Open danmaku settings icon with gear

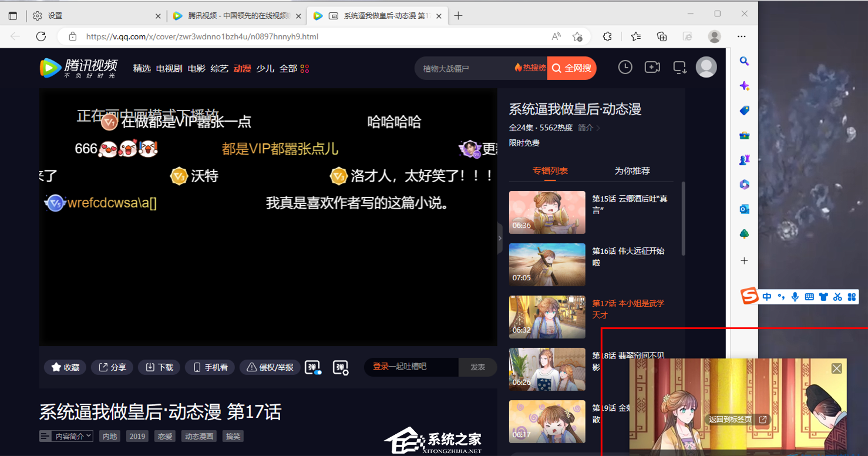coord(341,368)
